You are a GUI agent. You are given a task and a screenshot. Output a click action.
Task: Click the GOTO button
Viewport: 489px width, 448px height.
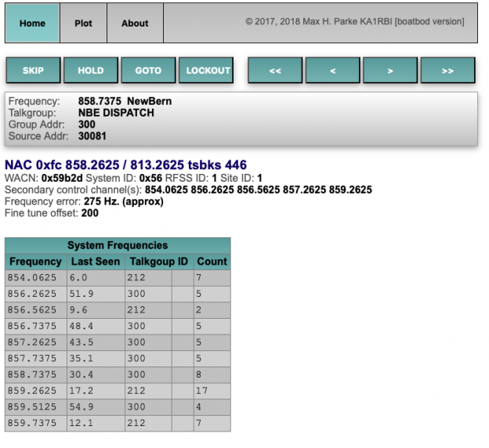(x=148, y=70)
